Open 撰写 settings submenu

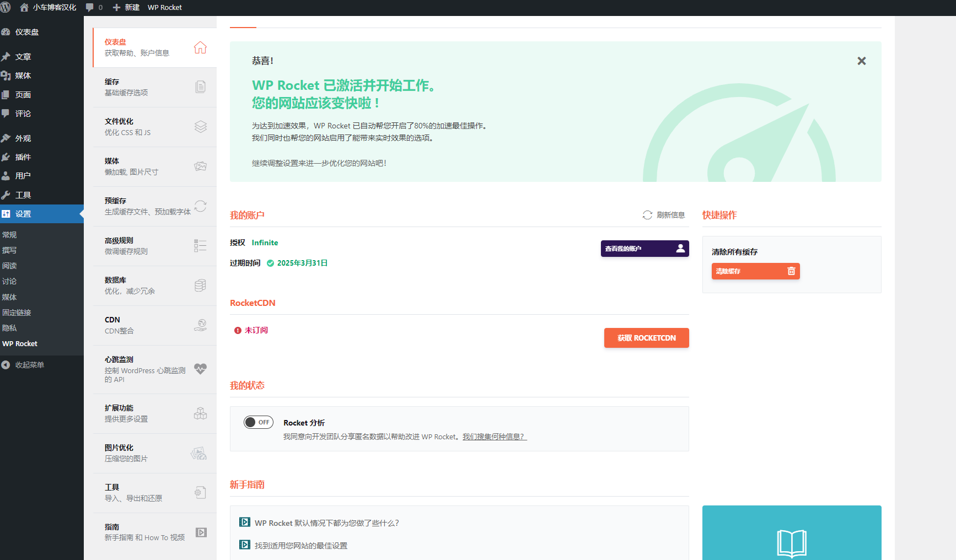[9, 250]
